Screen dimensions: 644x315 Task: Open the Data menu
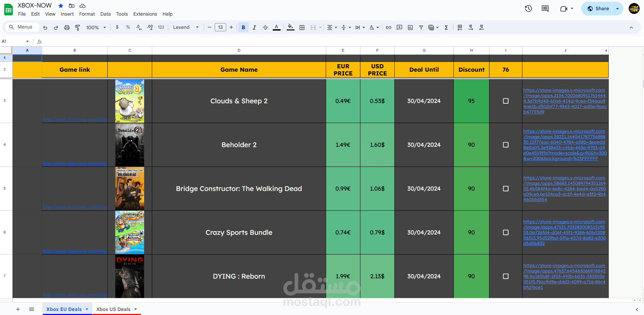[106, 14]
